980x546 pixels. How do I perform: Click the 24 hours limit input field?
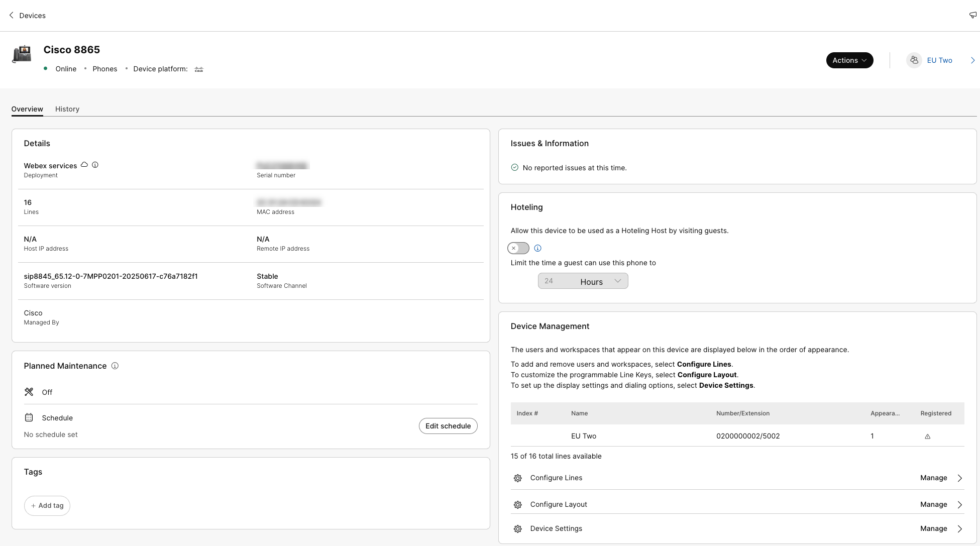pyautogui.click(x=550, y=281)
